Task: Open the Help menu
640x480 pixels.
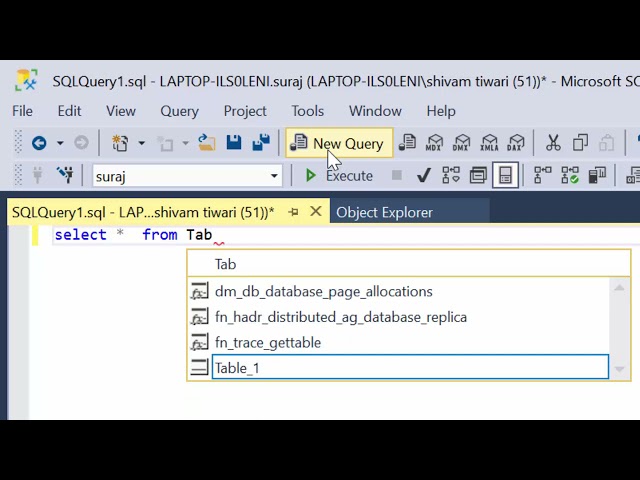Action: (x=441, y=111)
